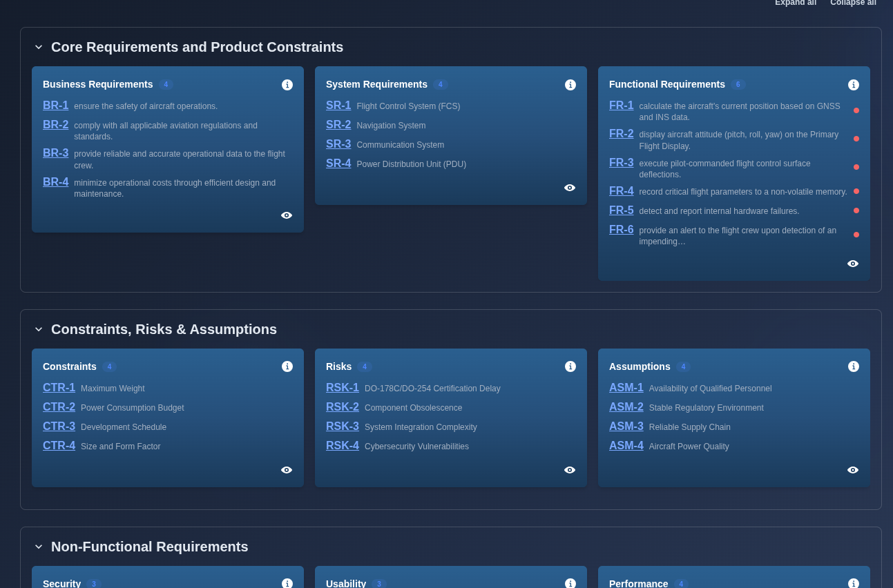Viewport: 893px width, 588px height.
Task: Click count badge beside Risks title
Action: coord(365,366)
